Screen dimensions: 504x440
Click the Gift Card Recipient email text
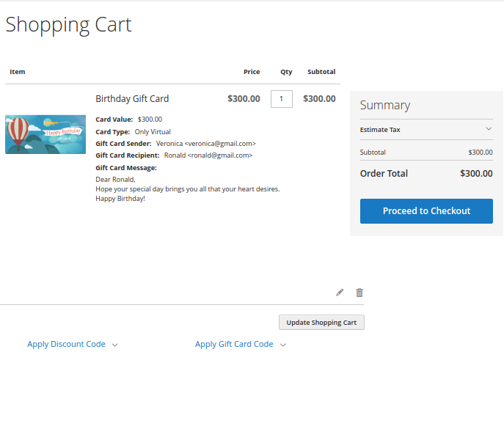208,155
